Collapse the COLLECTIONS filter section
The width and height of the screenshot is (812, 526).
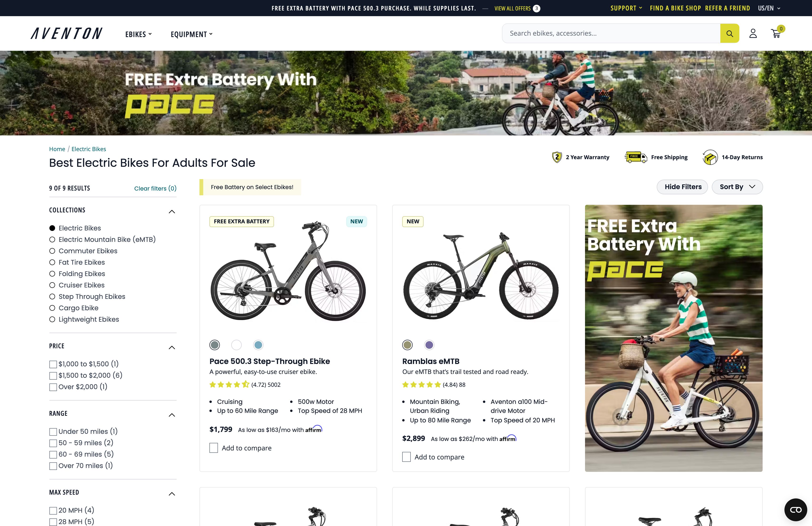[x=172, y=212]
